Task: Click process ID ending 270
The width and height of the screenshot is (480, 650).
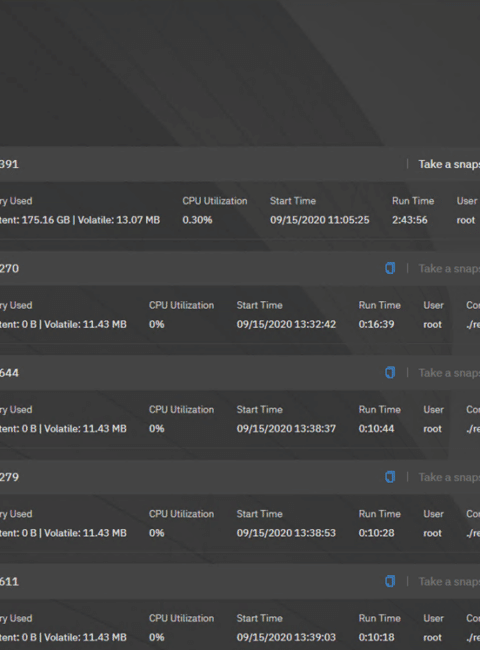Action: [x=9, y=269]
